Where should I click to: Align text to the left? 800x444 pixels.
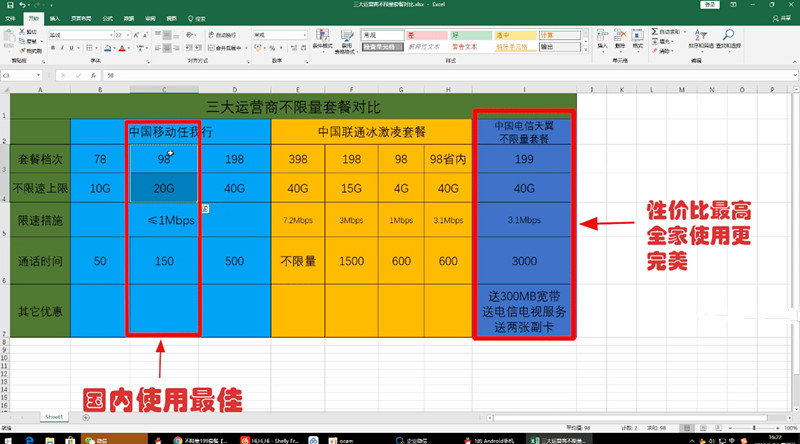tap(158, 48)
